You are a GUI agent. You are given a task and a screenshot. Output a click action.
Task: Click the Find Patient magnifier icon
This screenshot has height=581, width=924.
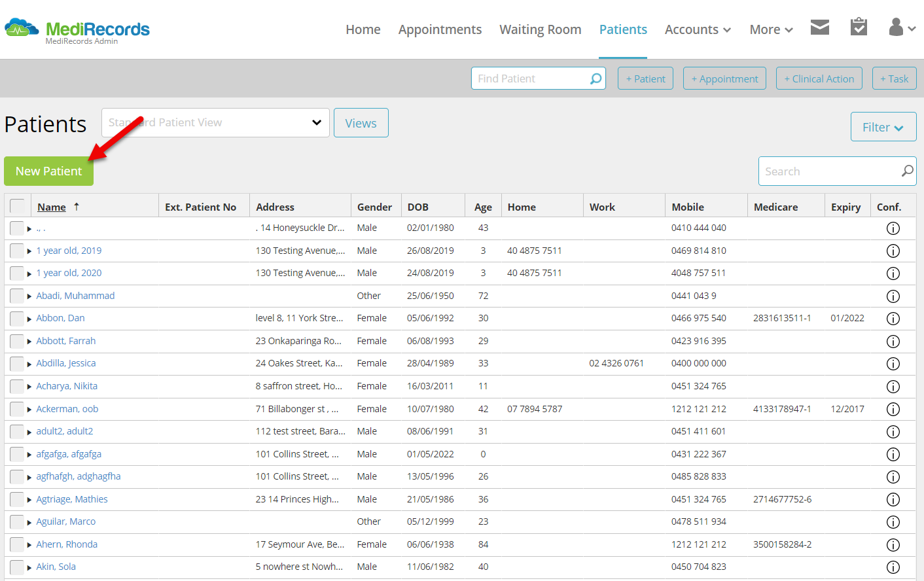pyautogui.click(x=595, y=79)
